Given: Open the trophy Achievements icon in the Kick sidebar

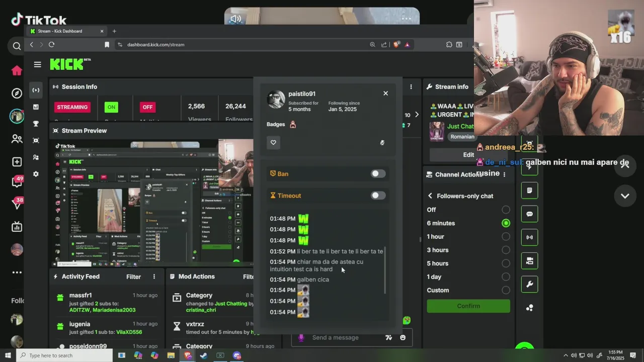Looking at the screenshot, I should pyautogui.click(x=36, y=124).
